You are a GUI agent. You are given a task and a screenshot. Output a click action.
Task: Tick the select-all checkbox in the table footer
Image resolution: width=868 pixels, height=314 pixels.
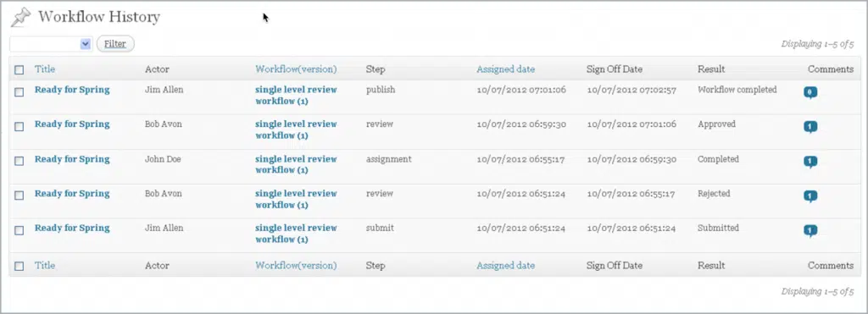19,266
